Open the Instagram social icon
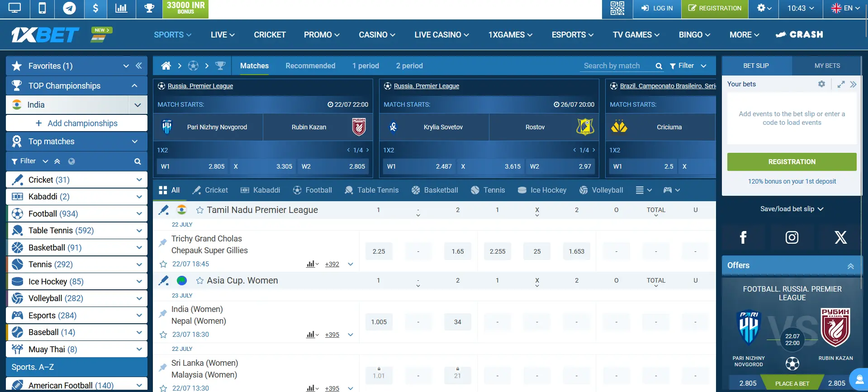The image size is (868, 392). tap(792, 237)
